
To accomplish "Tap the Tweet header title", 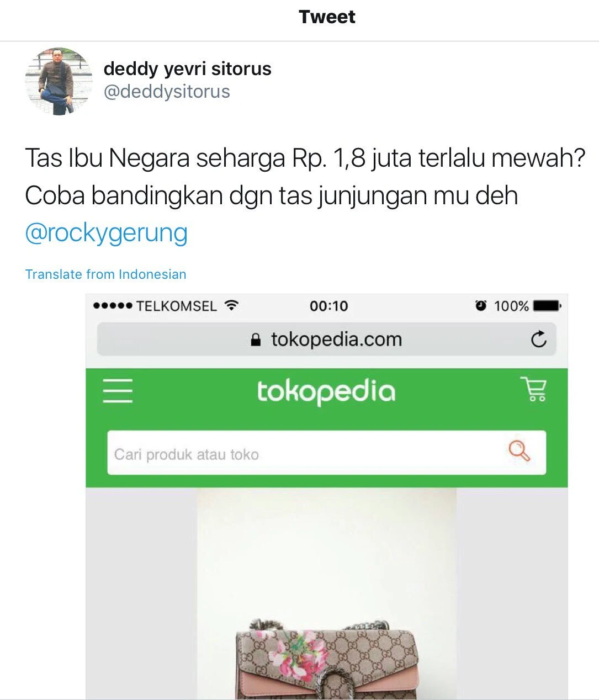I will [x=327, y=17].
